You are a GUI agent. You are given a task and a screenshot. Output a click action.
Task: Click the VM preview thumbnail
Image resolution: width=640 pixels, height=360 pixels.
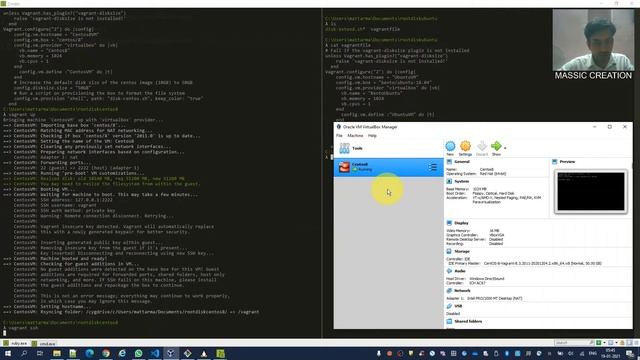pos(591,191)
